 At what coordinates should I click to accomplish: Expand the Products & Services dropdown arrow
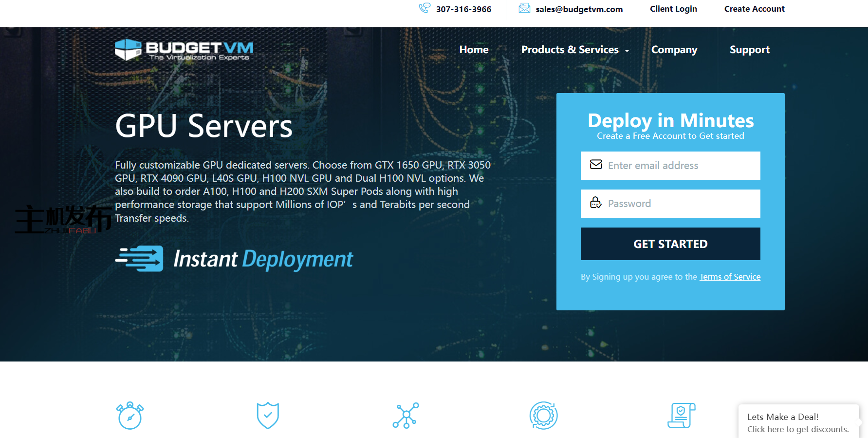[x=627, y=51]
